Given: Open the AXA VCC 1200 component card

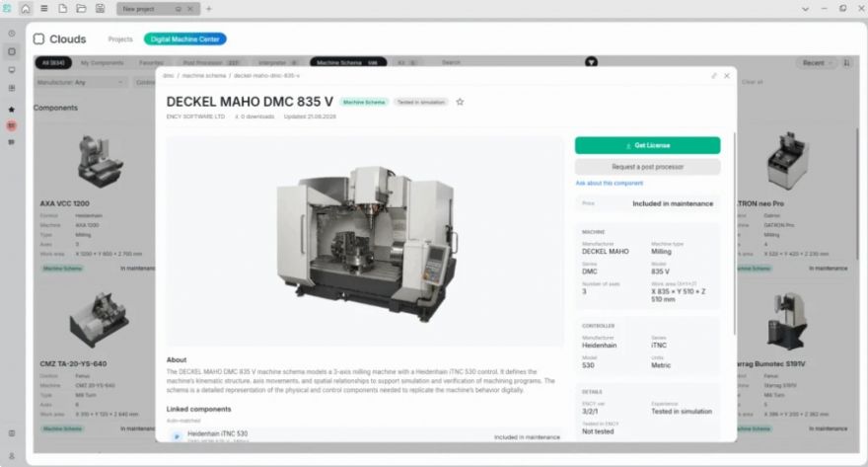Looking at the screenshot, I should [94, 202].
